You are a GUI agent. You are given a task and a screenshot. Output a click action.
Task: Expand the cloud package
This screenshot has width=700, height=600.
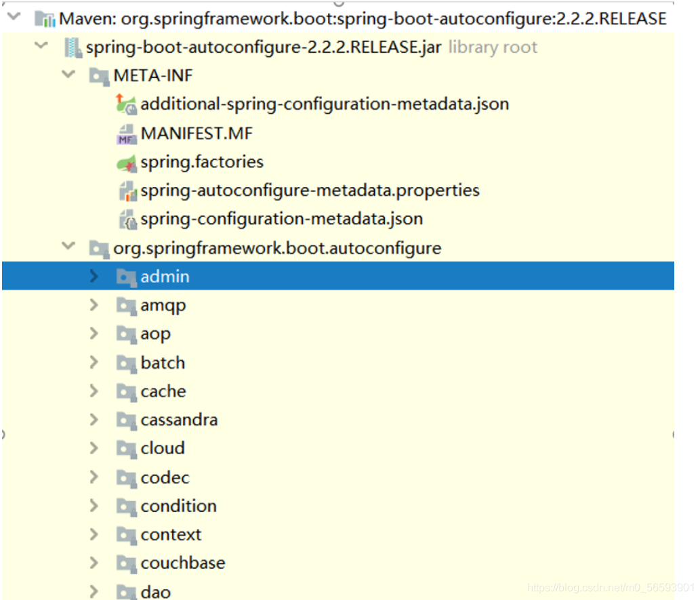(94, 448)
